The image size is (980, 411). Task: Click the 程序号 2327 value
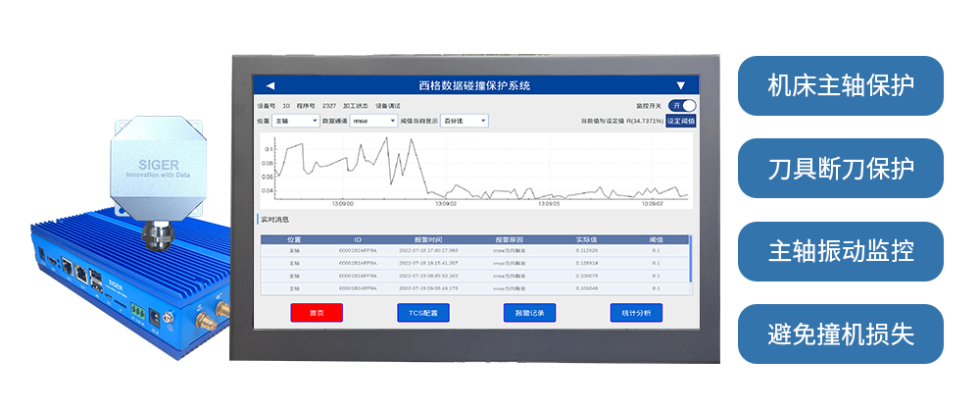point(329,106)
